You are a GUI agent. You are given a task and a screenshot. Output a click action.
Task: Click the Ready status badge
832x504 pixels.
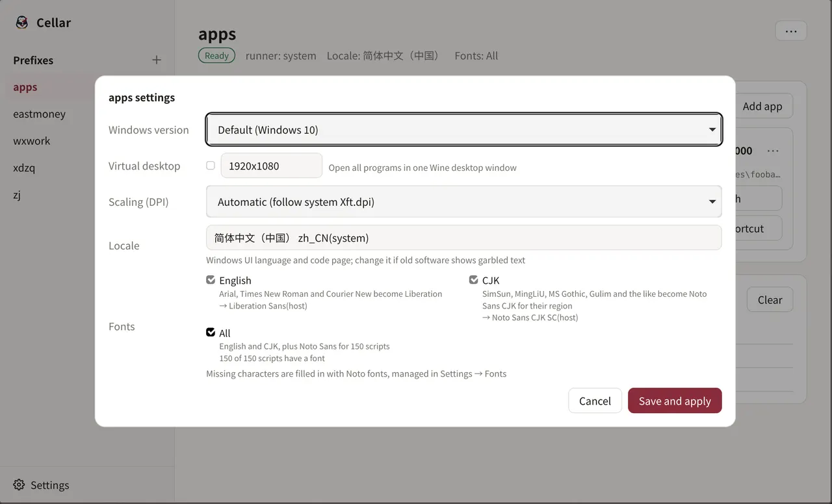click(216, 56)
